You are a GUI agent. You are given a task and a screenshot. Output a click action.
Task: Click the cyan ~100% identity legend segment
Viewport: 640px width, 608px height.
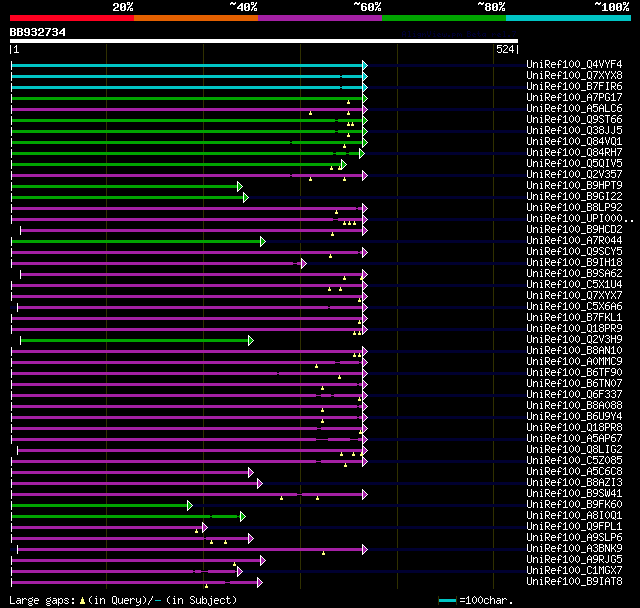(x=569, y=18)
